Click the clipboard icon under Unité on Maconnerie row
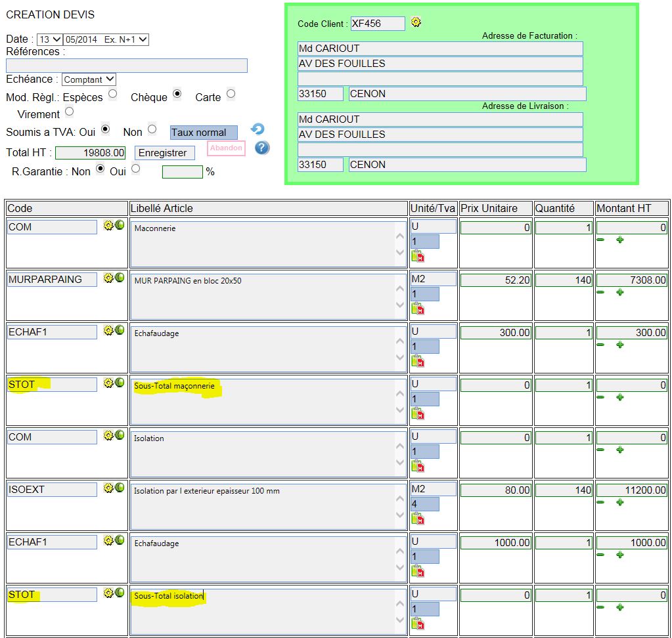Viewport: 672px width, 638px height. tap(417, 255)
